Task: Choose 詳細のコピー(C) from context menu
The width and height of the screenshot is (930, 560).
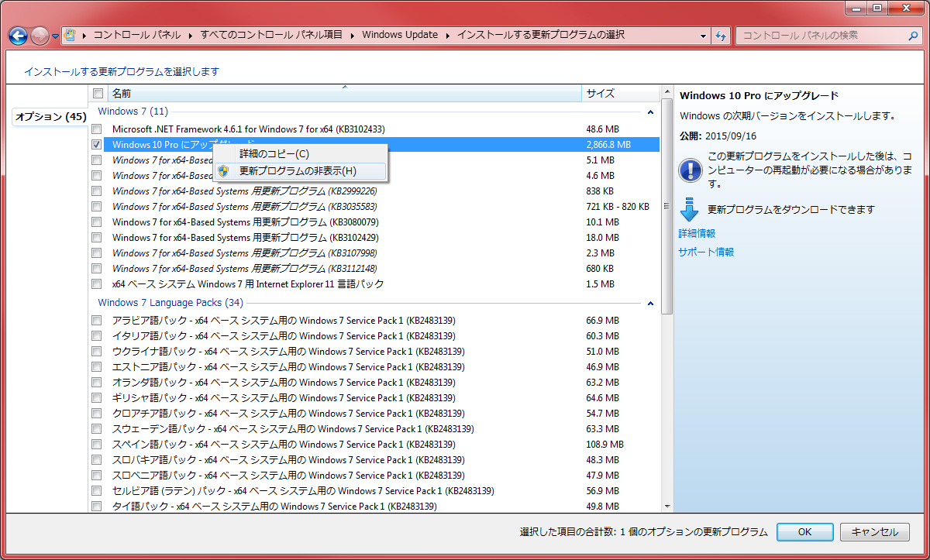Action: point(300,154)
